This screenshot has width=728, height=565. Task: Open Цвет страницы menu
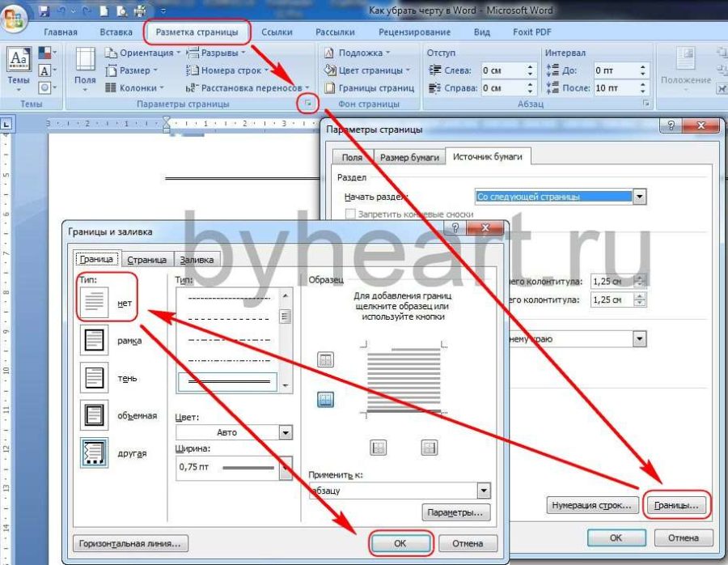click(367, 70)
